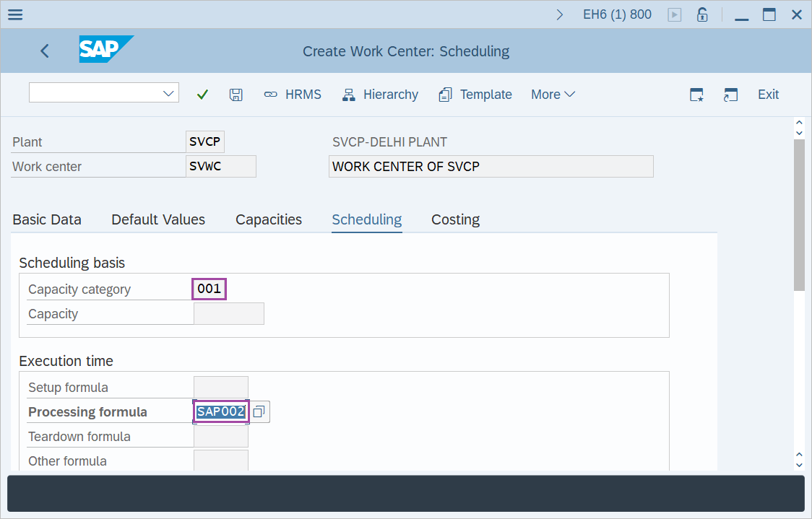
Task: Open the Hierarchy function via its icon
Action: (x=348, y=94)
